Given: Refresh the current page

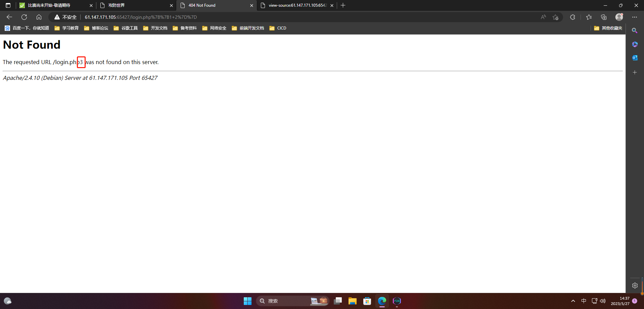Looking at the screenshot, I should (24, 17).
